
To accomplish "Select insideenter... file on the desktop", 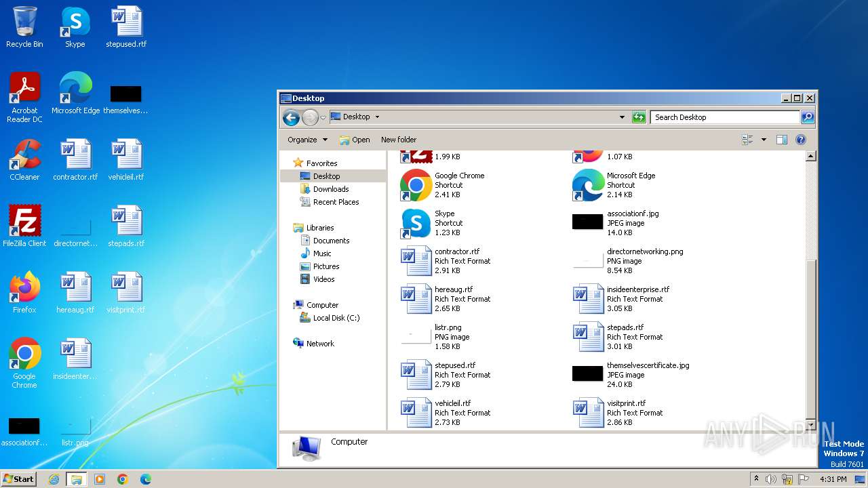I will click(x=75, y=359).
